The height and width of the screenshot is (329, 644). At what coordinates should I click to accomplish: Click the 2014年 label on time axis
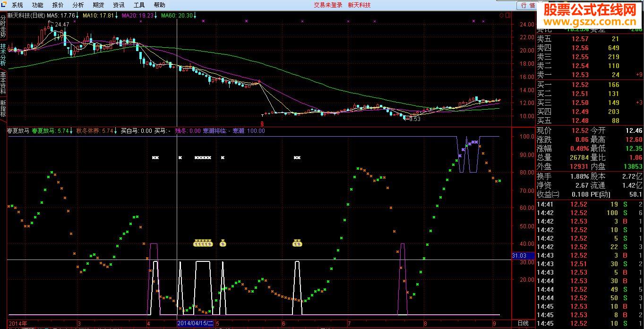(18, 323)
